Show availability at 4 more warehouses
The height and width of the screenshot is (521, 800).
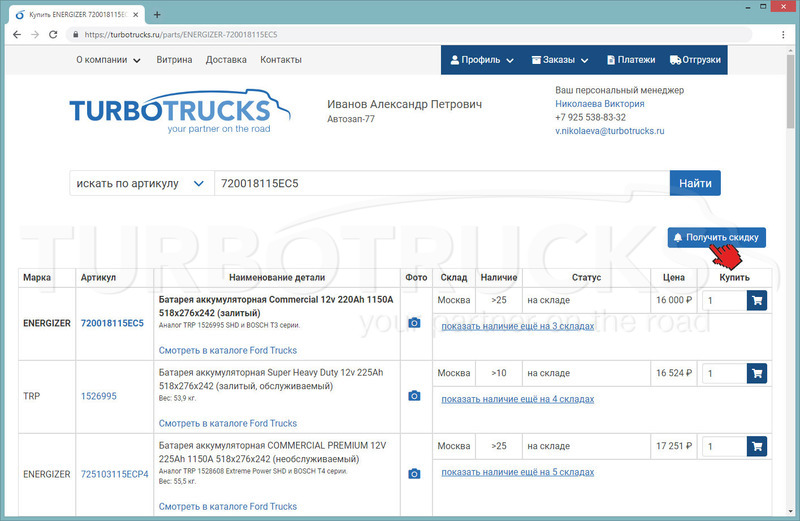point(517,399)
